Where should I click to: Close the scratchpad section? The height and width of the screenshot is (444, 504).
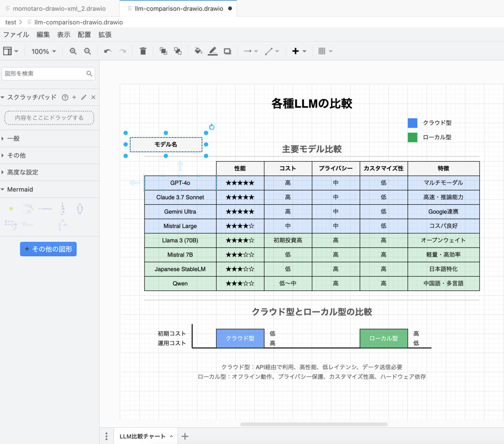coord(93,97)
